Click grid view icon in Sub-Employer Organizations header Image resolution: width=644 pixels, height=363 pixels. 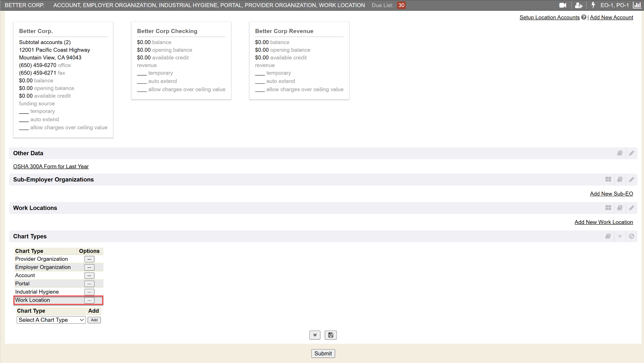pyautogui.click(x=608, y=179)
